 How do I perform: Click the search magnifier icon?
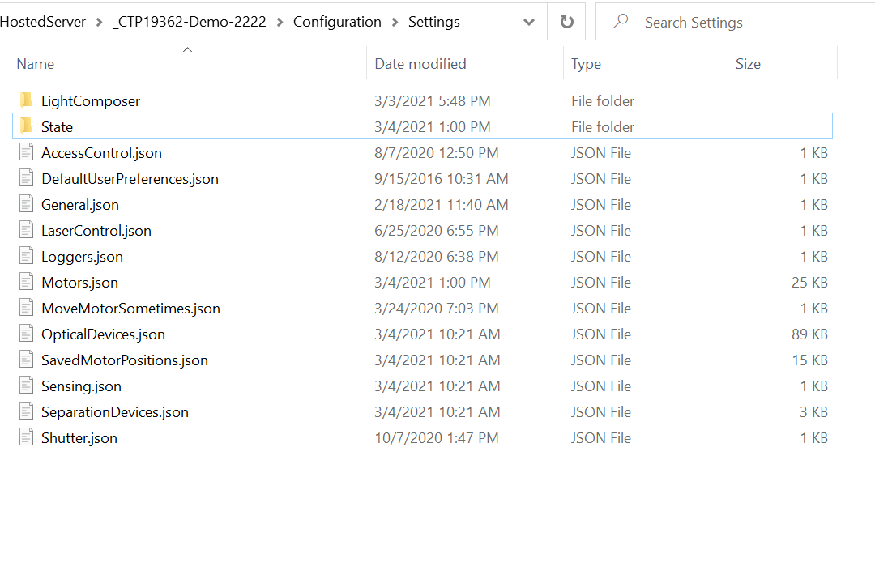(620, 21)
